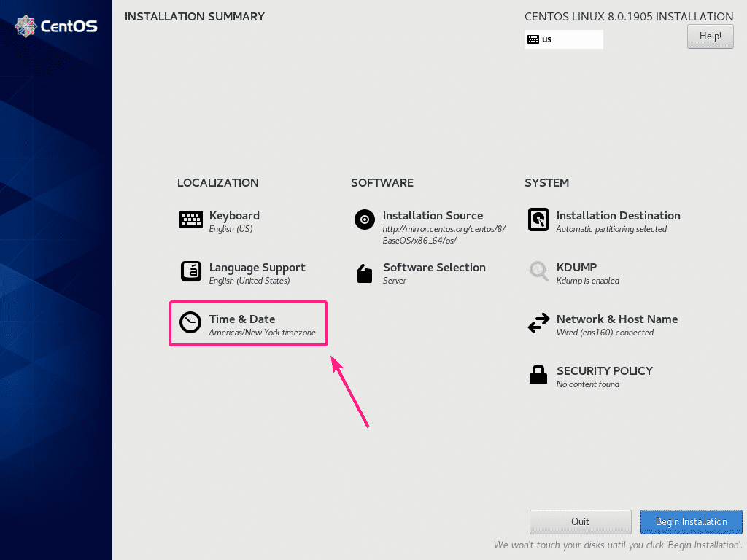Click 'Americas/New York timezone' text
The width and height of the screenshot is (747, 560).
point(263,332)
